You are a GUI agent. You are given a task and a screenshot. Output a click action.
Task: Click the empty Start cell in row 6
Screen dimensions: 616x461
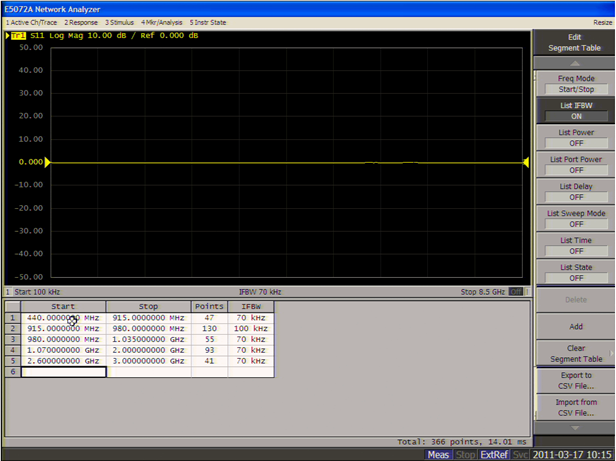click(x=64, y=372)
